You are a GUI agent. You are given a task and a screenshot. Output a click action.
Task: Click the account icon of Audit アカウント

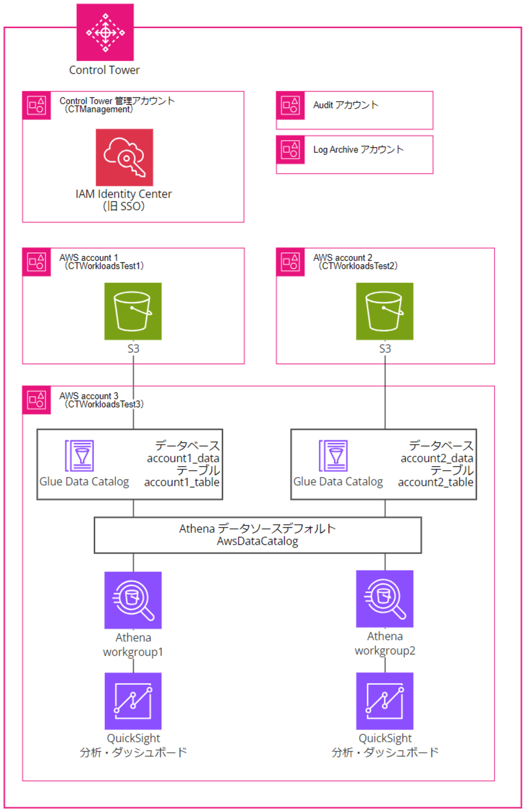[290, 106]
